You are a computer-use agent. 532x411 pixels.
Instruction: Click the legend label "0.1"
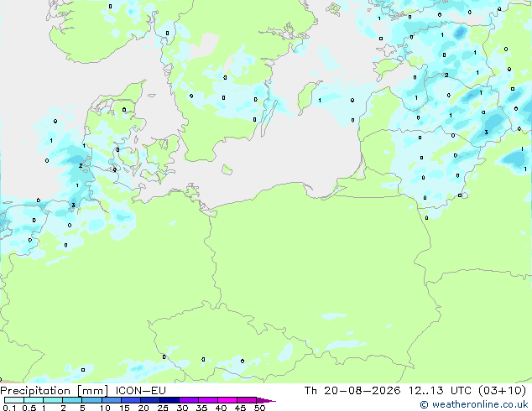9,408
